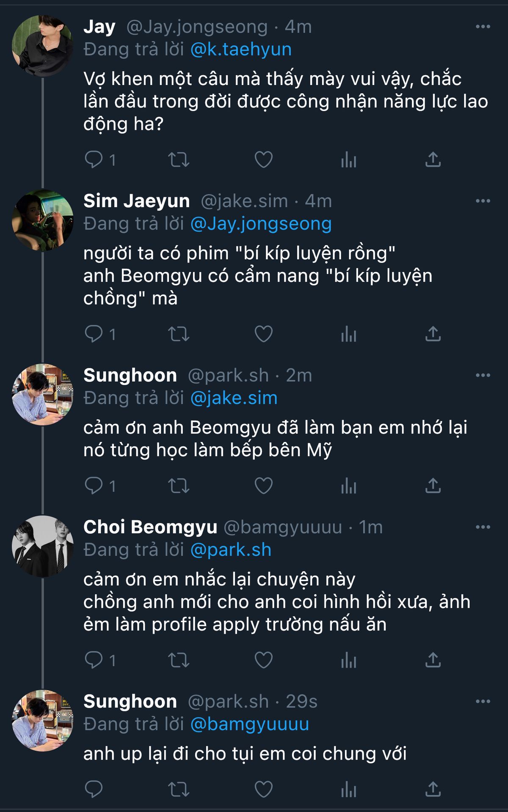Share Sunghoon's 29s reply
The height and width of the screenshot is (812, 508).
pyautogui.click(x=433, y=789)
